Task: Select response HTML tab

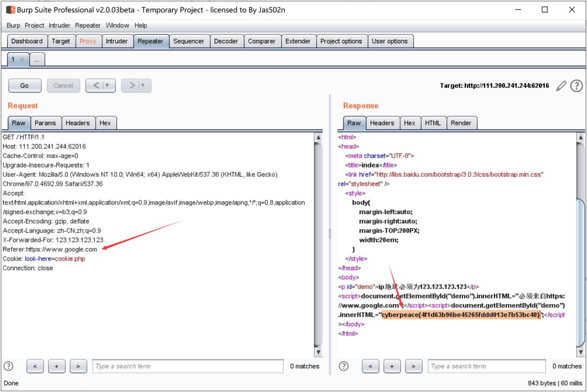Action: click(x=433, y=123)
